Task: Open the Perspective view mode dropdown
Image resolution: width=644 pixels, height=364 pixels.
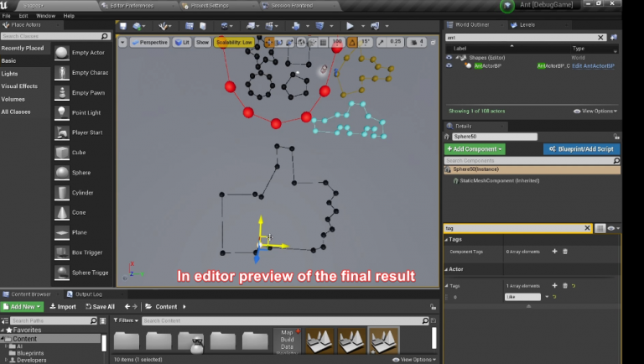Action: tap(149, 42)
